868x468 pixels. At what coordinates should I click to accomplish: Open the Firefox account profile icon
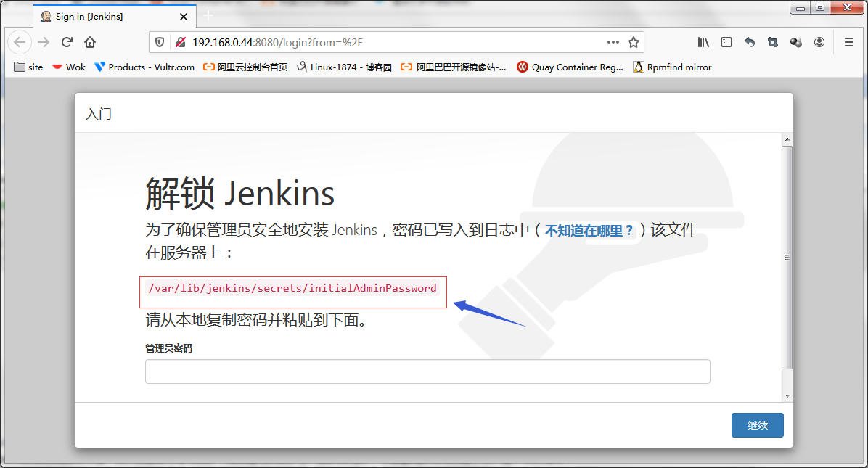tap(819, 42)
